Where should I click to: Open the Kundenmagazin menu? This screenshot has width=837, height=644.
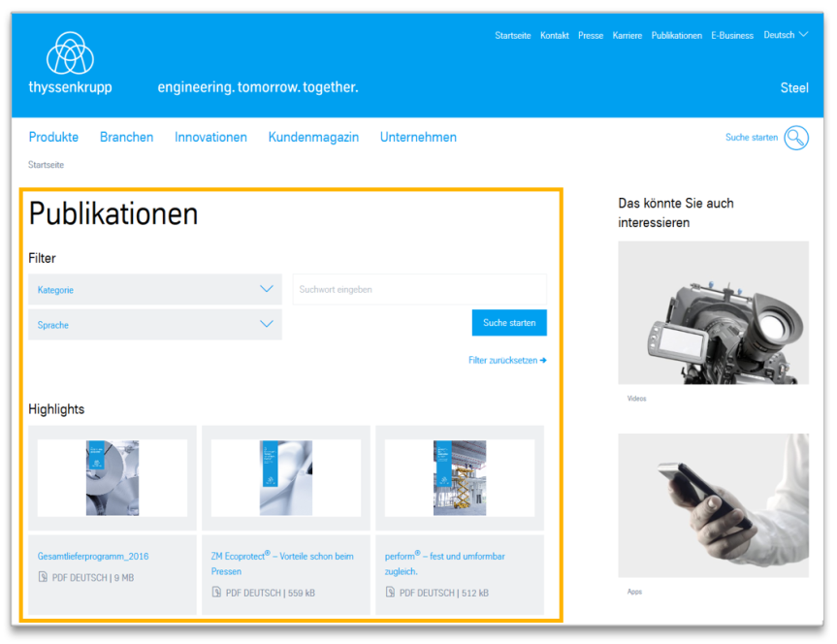click(313, 137)
